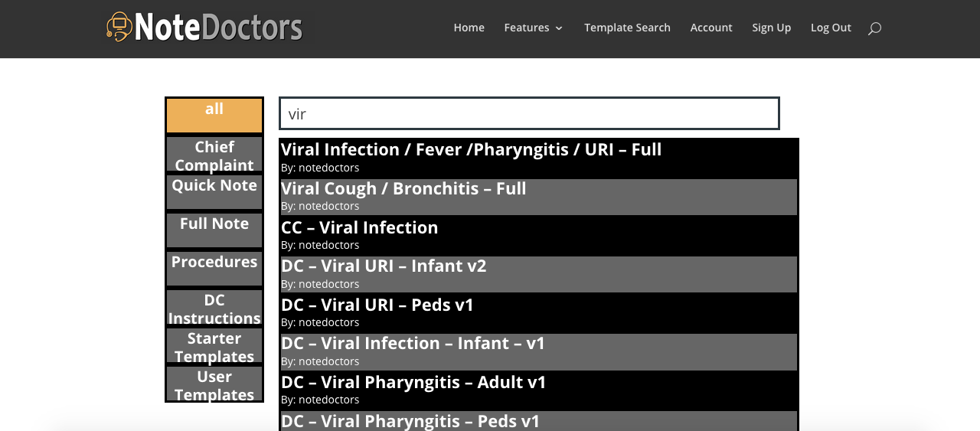Select the Quick Note filter
This screenshot has height=431, width=980.
tap(214, 192)
